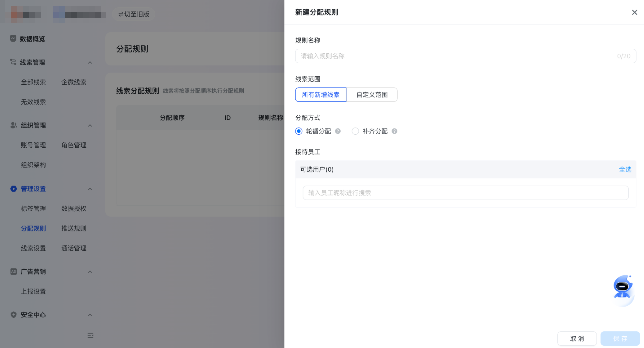Click the 线索管理 sidebar icon

pyautogui.click(x=14, y=62)
